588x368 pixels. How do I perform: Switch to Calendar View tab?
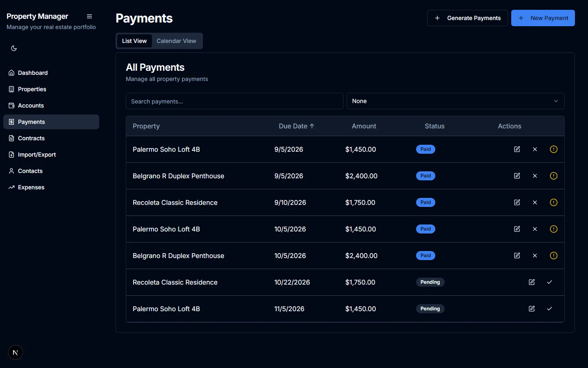tap(176, 41)
